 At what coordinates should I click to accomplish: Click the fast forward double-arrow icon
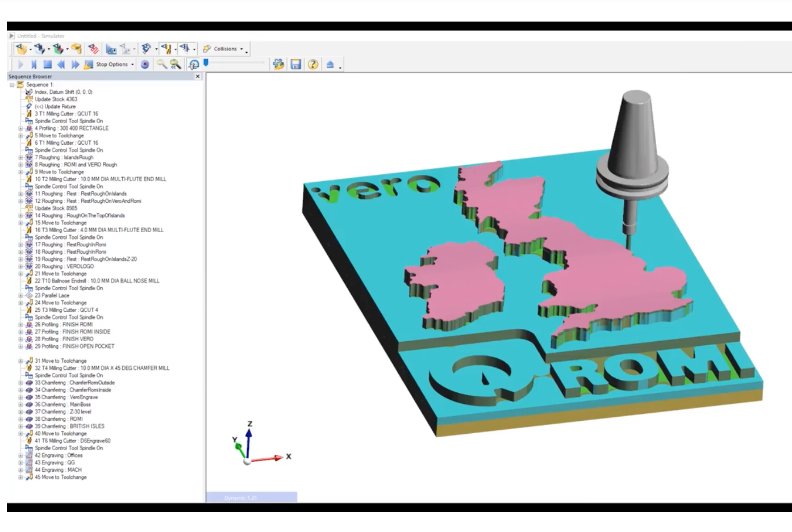tap(75, 65)
